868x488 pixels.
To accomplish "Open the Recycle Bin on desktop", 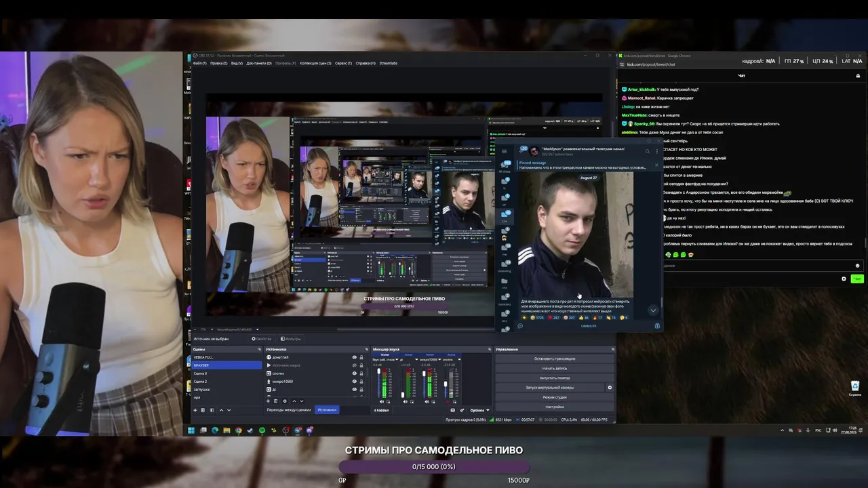I will (x=856, y=388).
